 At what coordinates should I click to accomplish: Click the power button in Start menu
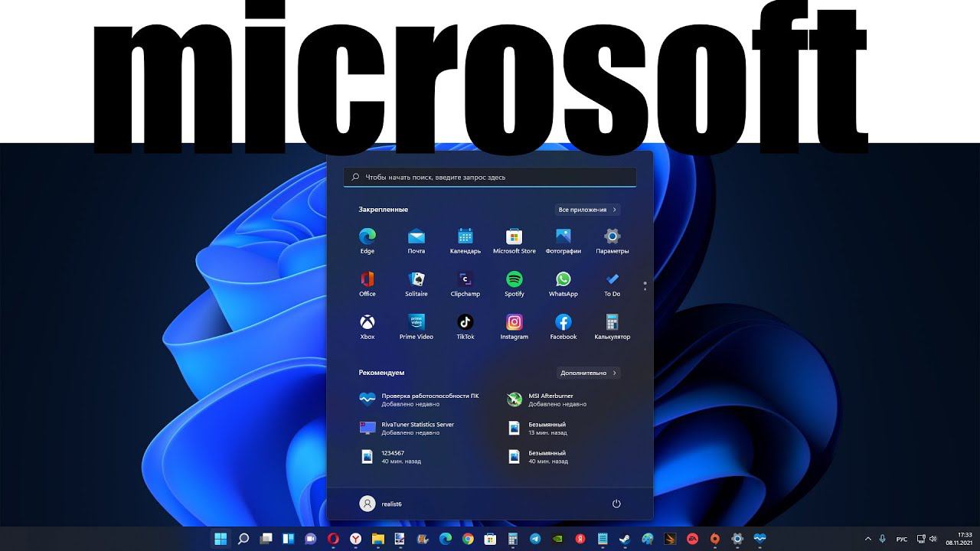click(616, 504)
